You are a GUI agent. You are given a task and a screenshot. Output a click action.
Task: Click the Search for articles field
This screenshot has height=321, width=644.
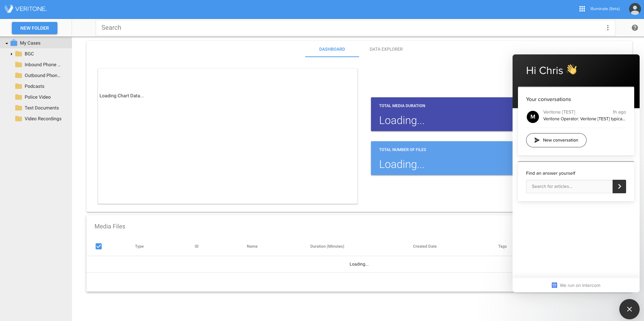(x=569, y=186)
